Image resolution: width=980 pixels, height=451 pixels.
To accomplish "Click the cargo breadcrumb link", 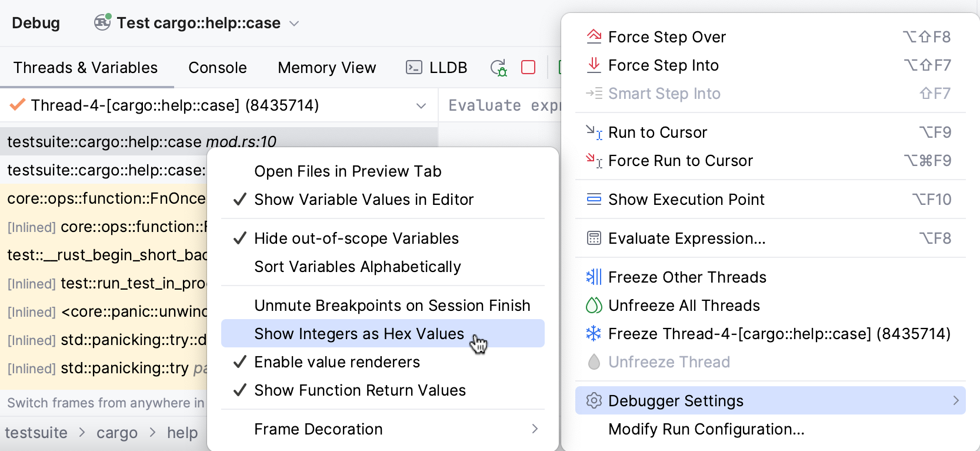I will coord(117,433).
